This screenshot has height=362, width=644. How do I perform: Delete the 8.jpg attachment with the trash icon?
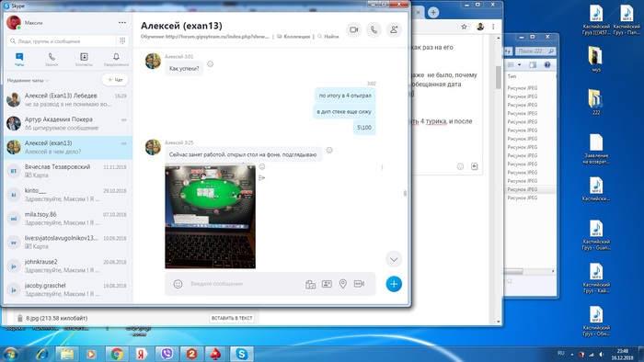coord(19,318)
